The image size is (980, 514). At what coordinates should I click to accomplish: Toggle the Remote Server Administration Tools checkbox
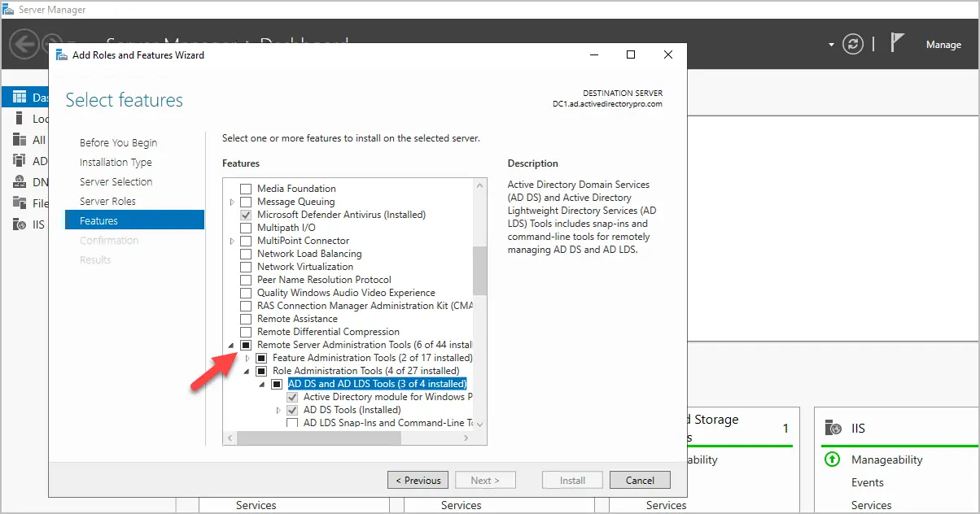pos(246,345)
